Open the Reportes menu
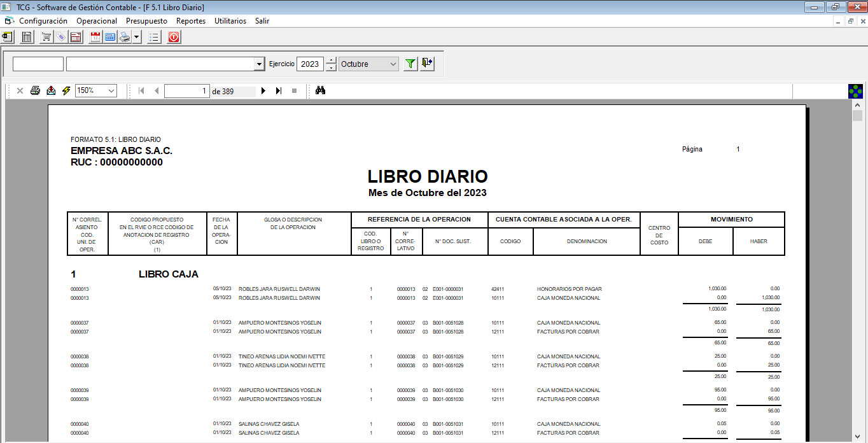 click(x=191, y=21)
